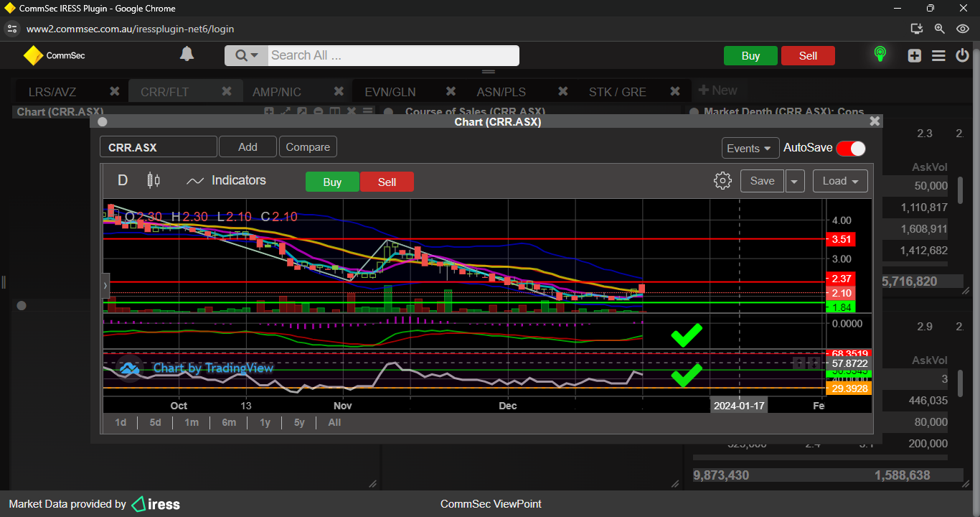This screenshot has height=517, width=980.
Task: Add a new workspace tab
Action: (717, 90)
